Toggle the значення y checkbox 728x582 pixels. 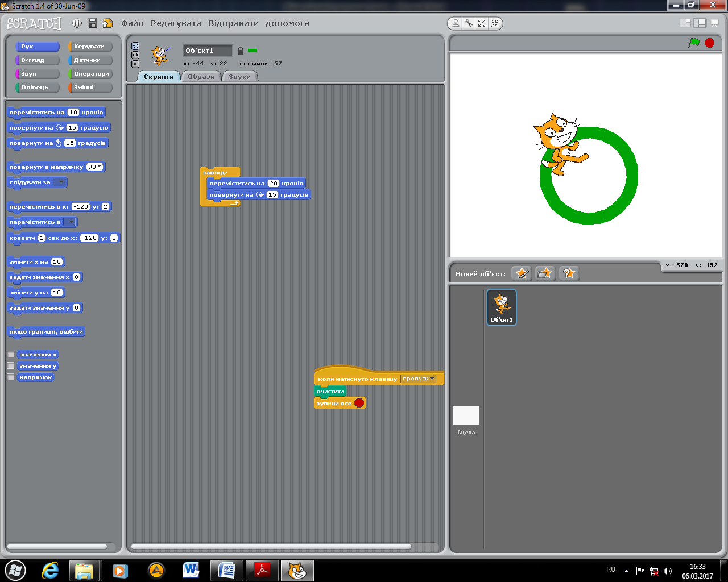click(11, 365)
